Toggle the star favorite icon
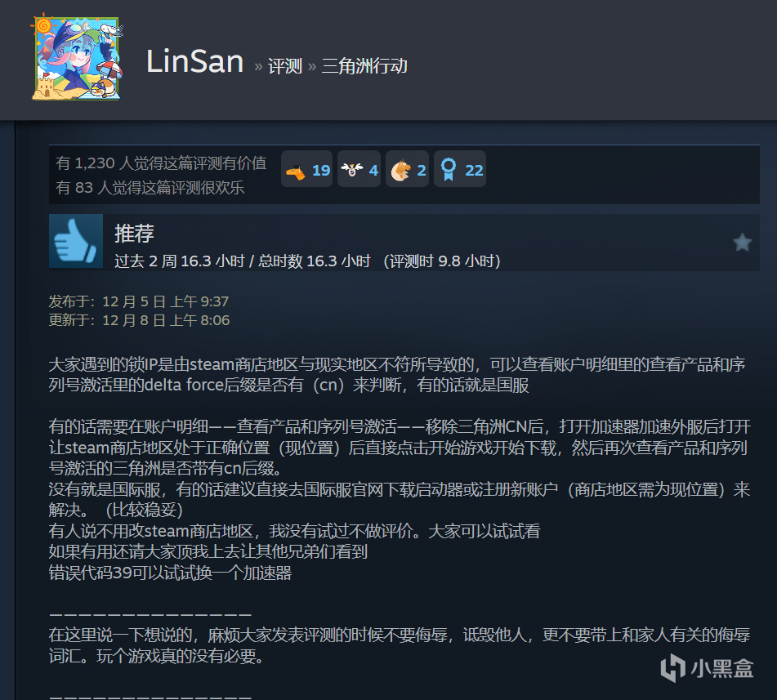Viewport: 777px width, 700px height. coord(742,243)
